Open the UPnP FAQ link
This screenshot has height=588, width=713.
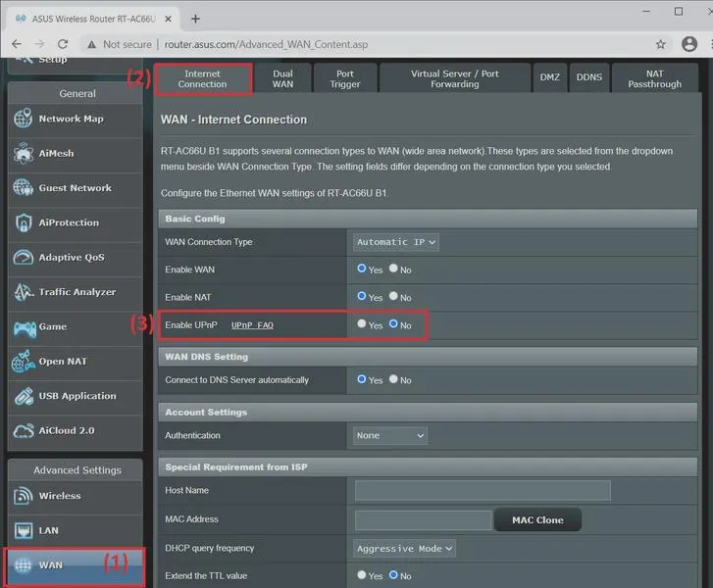coord(252,325)
